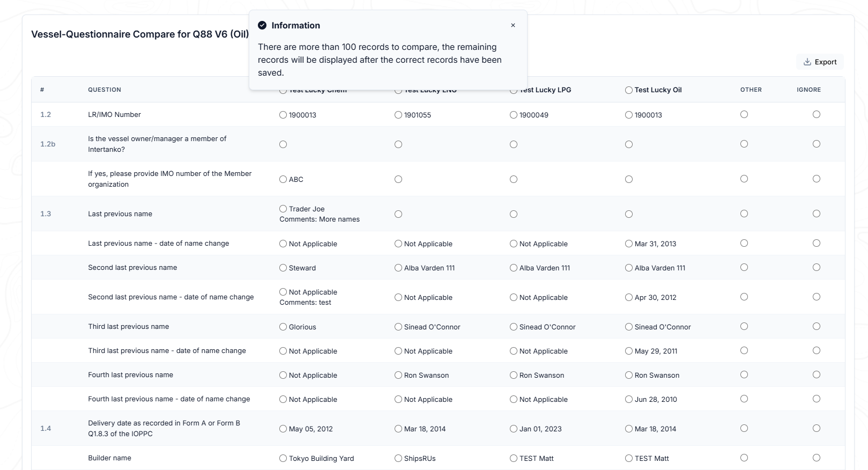
Task: Select Mar 31, 2013 date radio
Action: [x=629, y=244]
